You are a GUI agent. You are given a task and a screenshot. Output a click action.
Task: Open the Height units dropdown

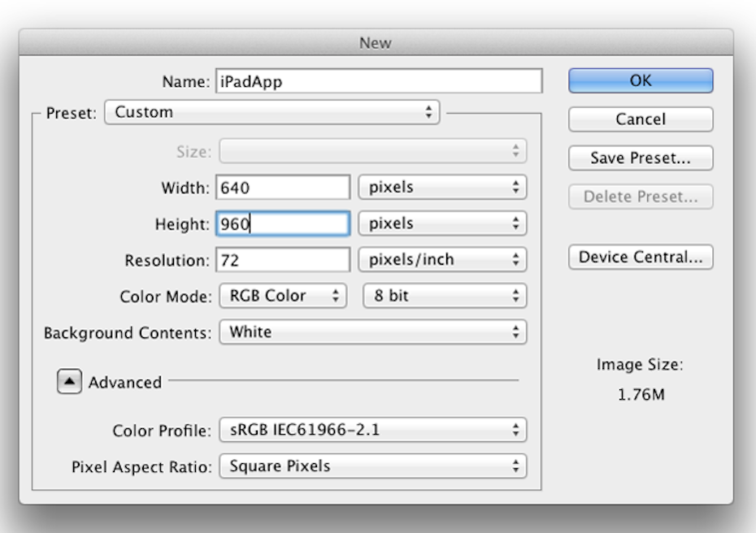442,223
